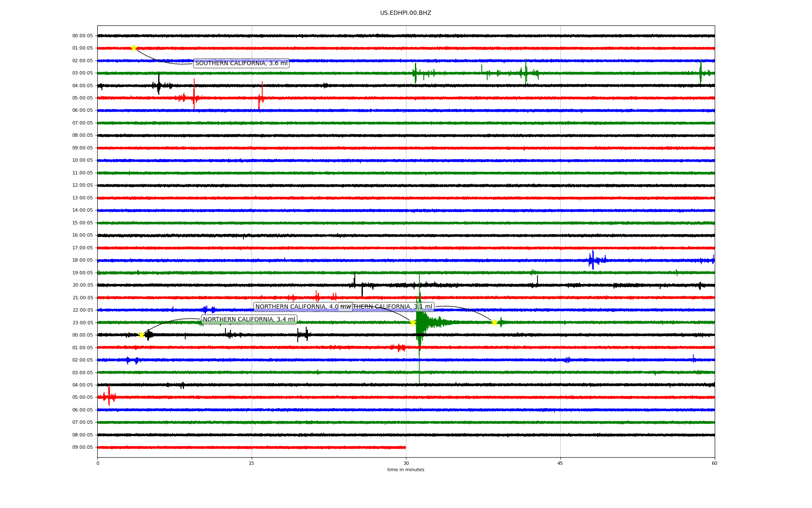This screenshot has height=508, width=812.
Task: Select the SOUTHERN CALIFORNIA, 3.6 ml annotation label
Action: (241, 63)
